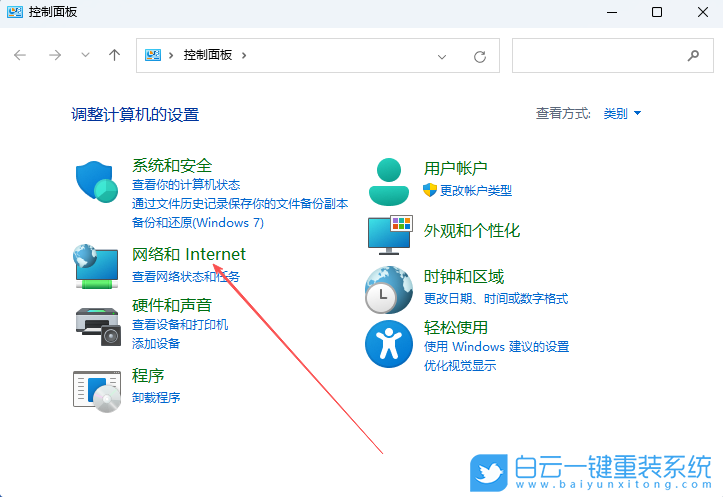Image resolution: width=723 pixels, height=497 pixels.
Task: Open 通过文件历史记录保存你的文件备份副本 link
Action: point(240,203)
